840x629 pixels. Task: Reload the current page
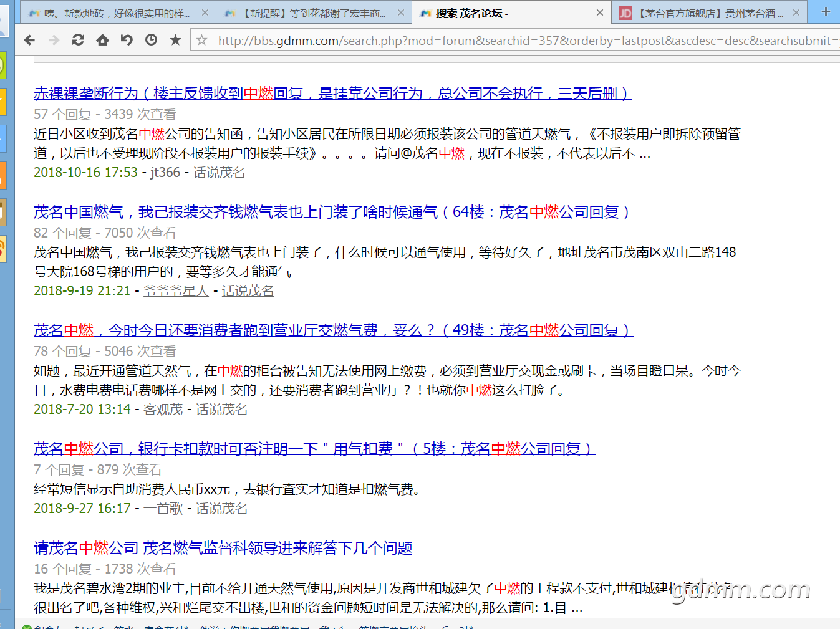(x=78, y=40)
